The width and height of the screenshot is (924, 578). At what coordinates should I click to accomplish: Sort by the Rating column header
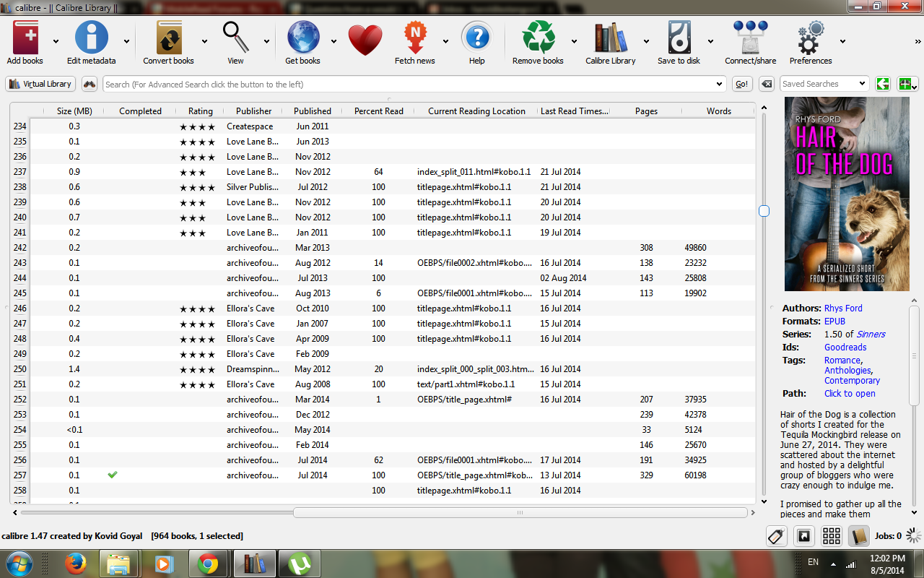coord(200,111)
